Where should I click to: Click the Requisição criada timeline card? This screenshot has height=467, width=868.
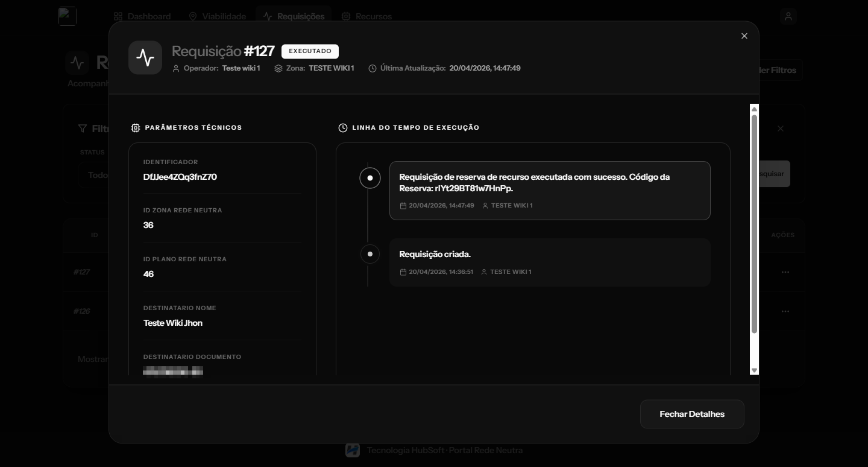[x=550, y=262]
